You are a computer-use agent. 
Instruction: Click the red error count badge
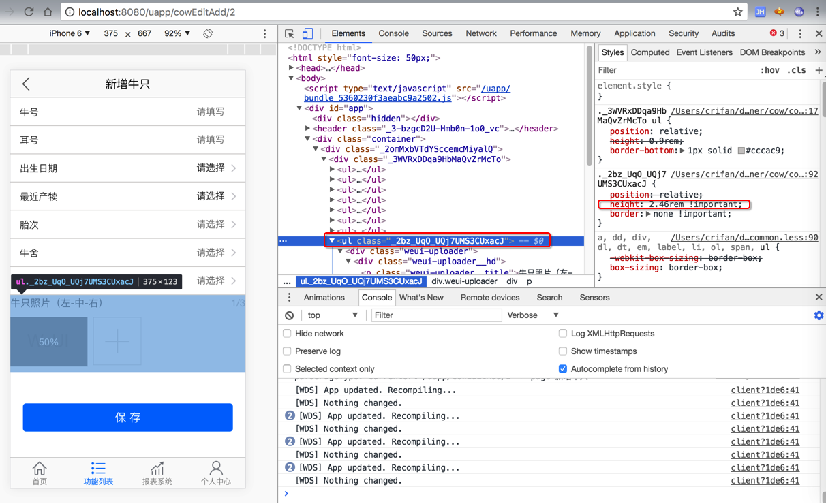tap(777, 33)
